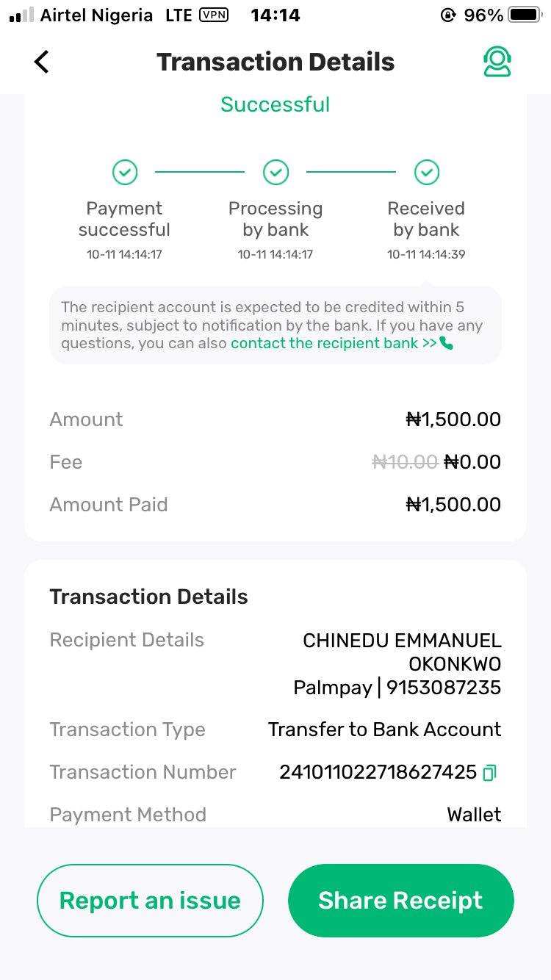551x980 pixels.
Task: Tap the Received by bank checkmark
Action: 427,173
